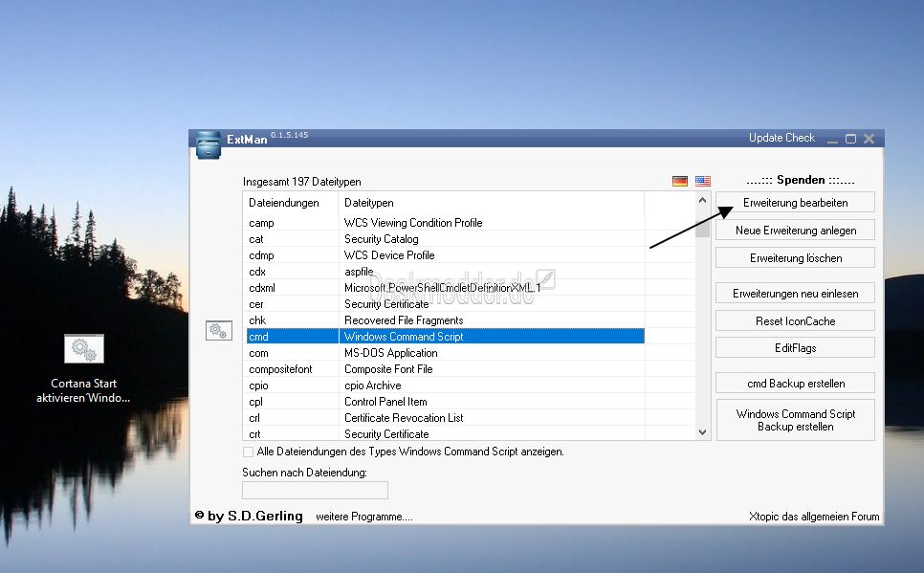Open Xtopic das allgemeien Forum link
924x573 pixels.
pos(814,517)
